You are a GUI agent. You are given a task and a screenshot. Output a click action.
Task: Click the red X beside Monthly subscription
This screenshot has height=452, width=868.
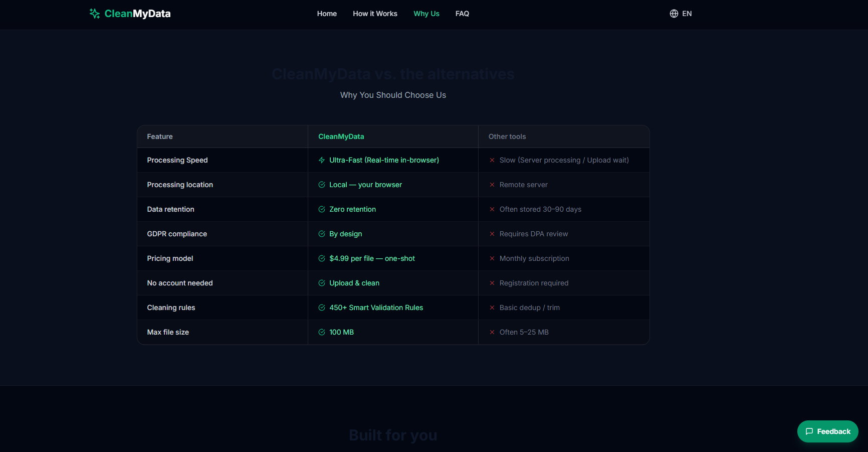click(491, 258)
